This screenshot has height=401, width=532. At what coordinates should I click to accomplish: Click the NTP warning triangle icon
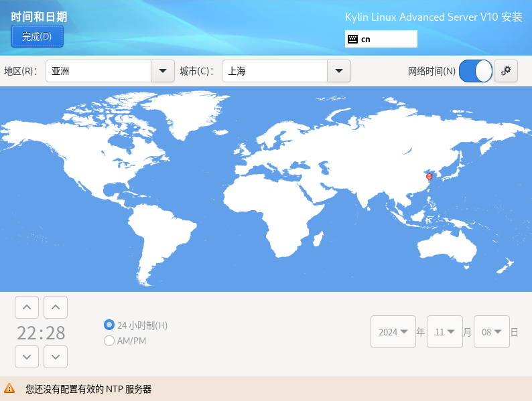9,388
